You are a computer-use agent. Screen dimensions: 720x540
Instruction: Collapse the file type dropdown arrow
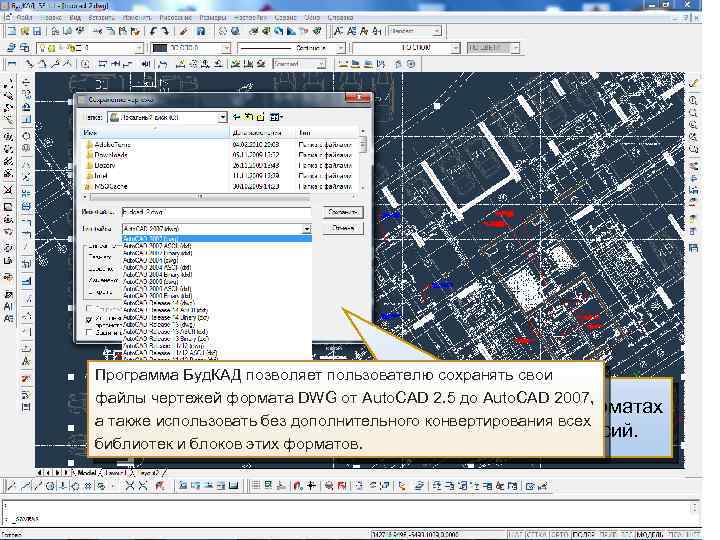(x=306, y=229)
